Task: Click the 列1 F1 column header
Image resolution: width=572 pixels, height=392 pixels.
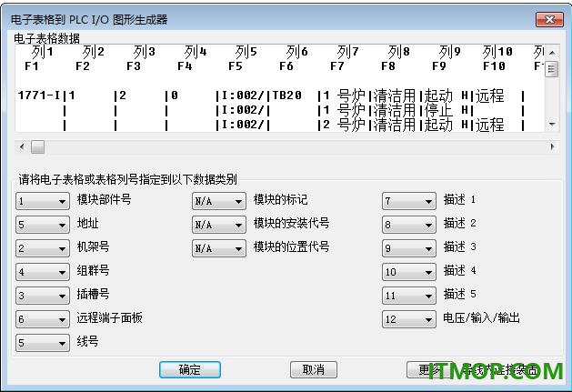Action: click(39, 59)
